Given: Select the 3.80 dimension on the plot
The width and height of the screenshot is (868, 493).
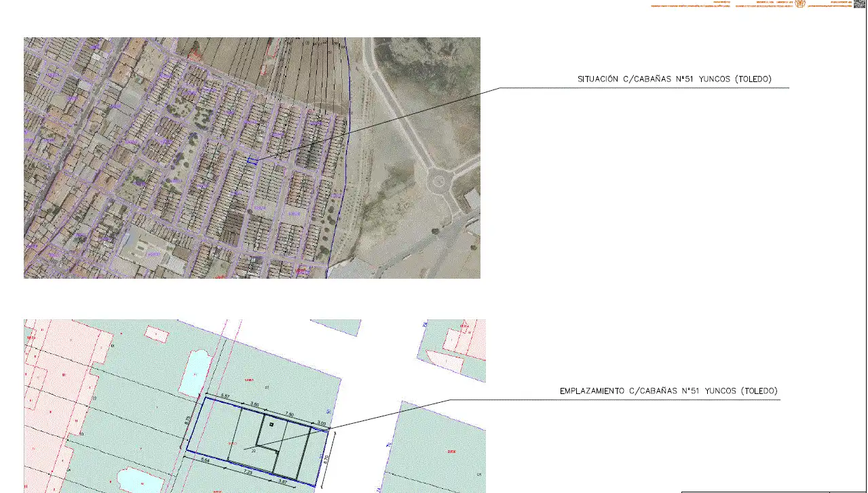Looking at the screenshot, I should coord(254,404).
